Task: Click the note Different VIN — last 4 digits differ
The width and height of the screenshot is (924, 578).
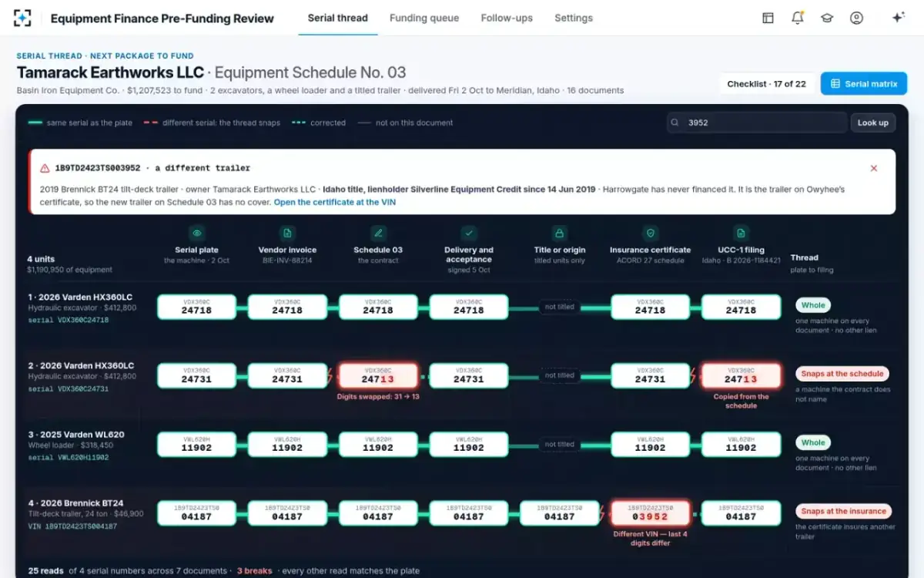Action: [650, 538]
